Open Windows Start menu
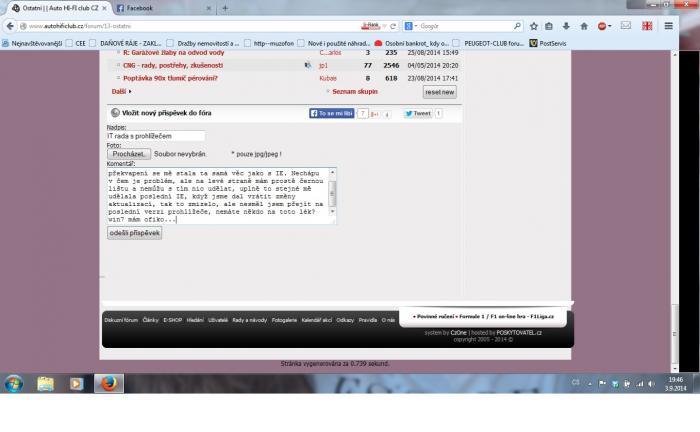This screenshot has width=700, height=432. coord(15,383)
